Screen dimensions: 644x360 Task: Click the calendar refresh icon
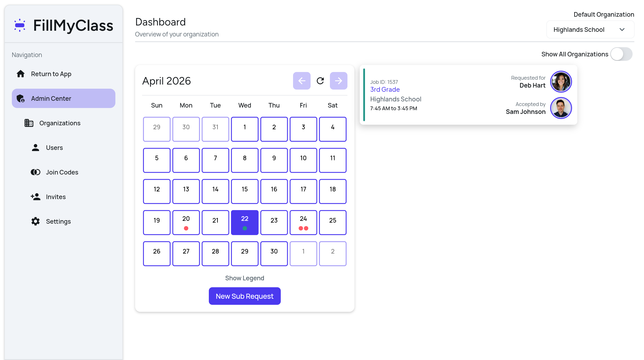pyautogui.click(x=320, y=81)
